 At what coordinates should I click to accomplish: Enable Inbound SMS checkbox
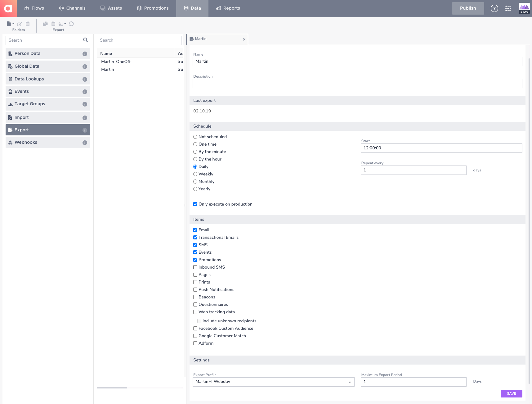(x=195, y=267)
